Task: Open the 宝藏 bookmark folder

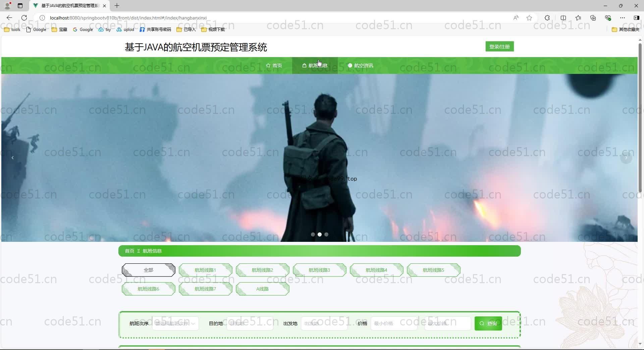Action: [x=59, y=30]
